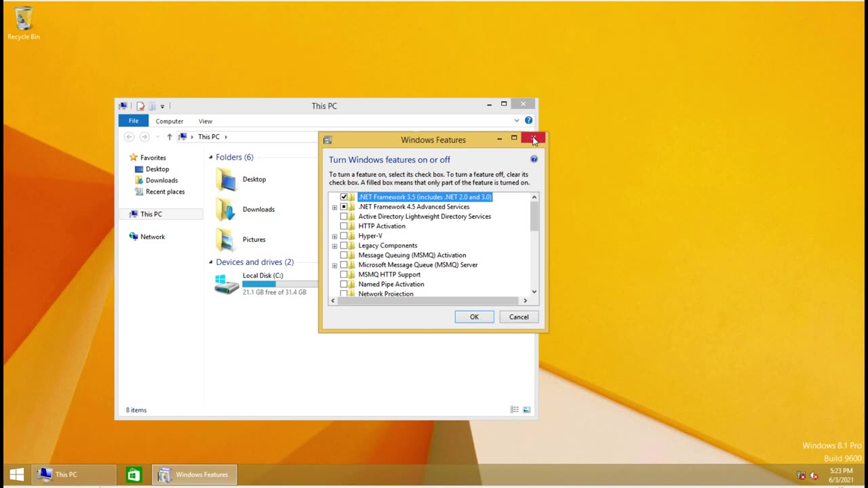
Task: Open the Recent locations dropdown arrow
Action: coord(157,137)
